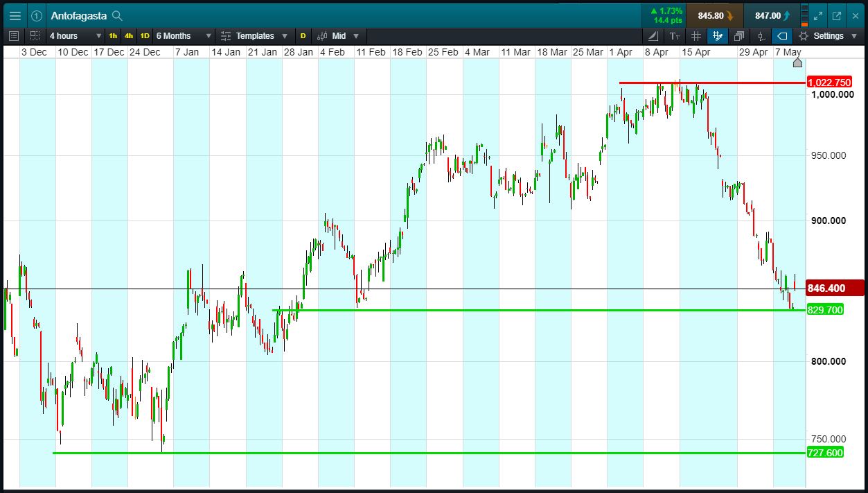This screenshot has width=868, height=493.
Task: Select the green 727.600 support line label
Action: click(x=825, y=453)
